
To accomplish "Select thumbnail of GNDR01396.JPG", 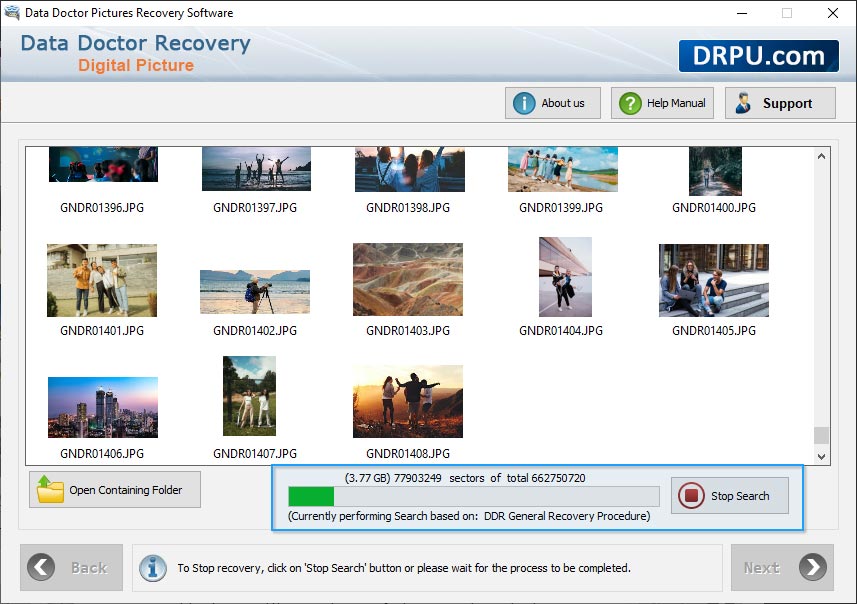I will click(103, 164).
